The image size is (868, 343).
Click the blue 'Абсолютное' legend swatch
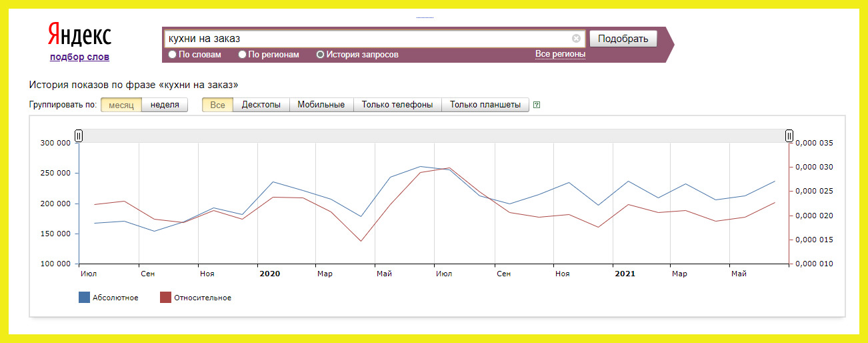(x=84, y=298)
